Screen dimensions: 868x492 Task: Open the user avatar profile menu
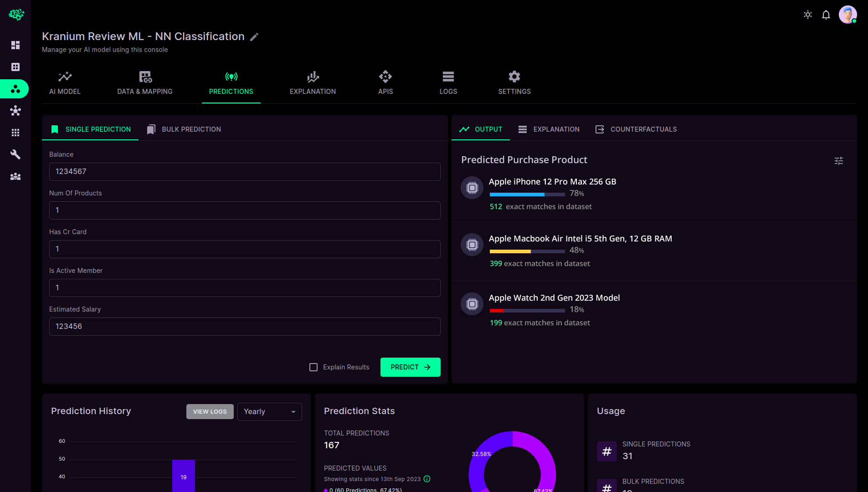tap(847, 15)
